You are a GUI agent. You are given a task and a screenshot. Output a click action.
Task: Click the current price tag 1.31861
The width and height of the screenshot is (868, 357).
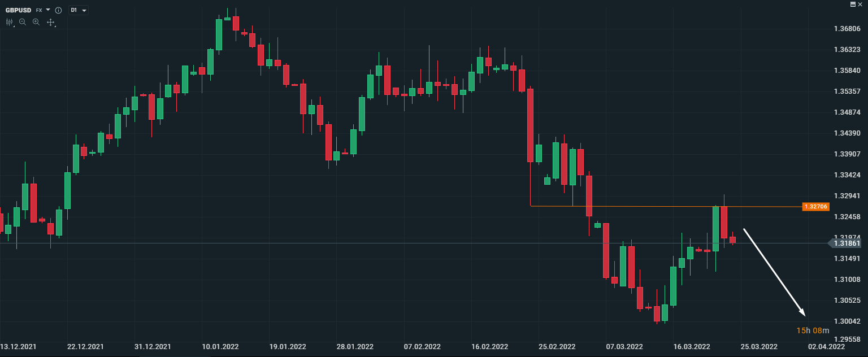tap(846, 243)
